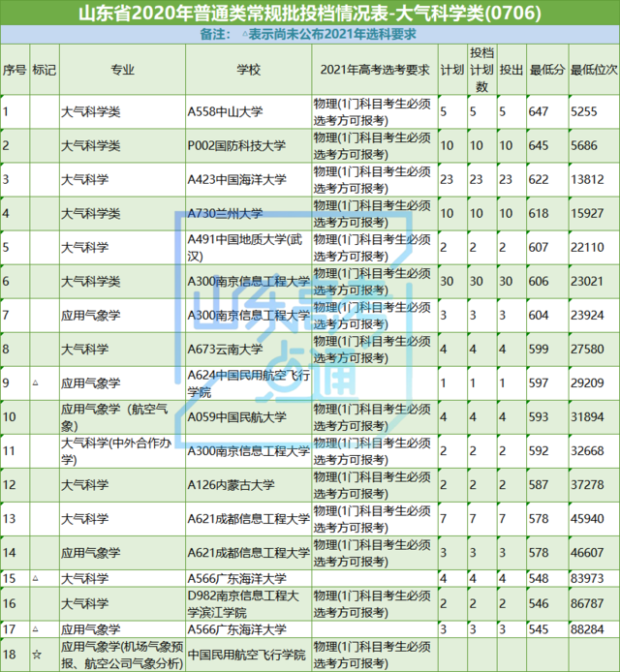Click the 最低分 column header
620x672 pixels.
pyautogui.click(x=547, y=70)
